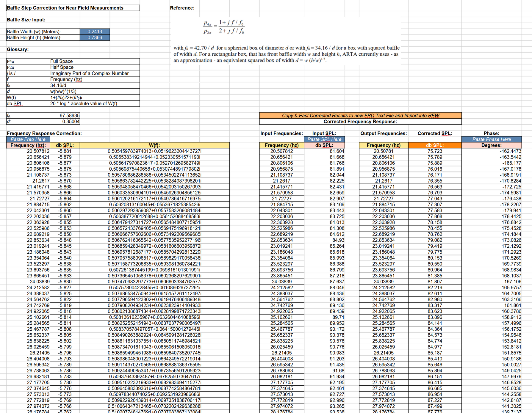Select correction db SPL cell -5.830
532x413 pixels.
point(65,282)
